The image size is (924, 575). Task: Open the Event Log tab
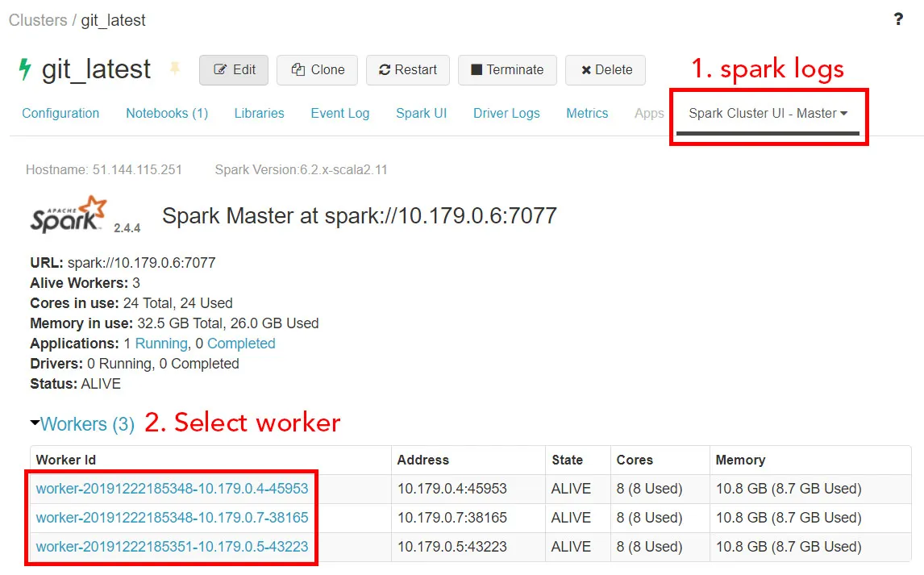pyautogui.click(x=339, y=113)
